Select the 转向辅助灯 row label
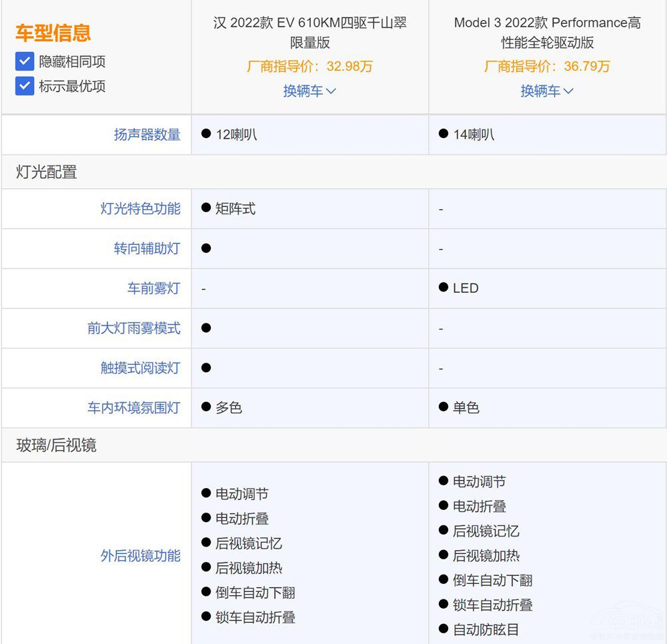667x644 pixels. (147, 249)
